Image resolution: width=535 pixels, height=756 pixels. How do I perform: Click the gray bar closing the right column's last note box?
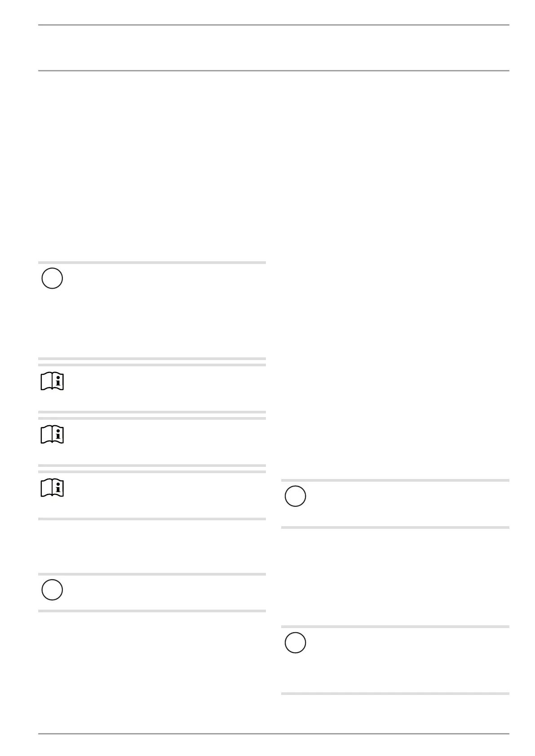(x=395, y=694)
